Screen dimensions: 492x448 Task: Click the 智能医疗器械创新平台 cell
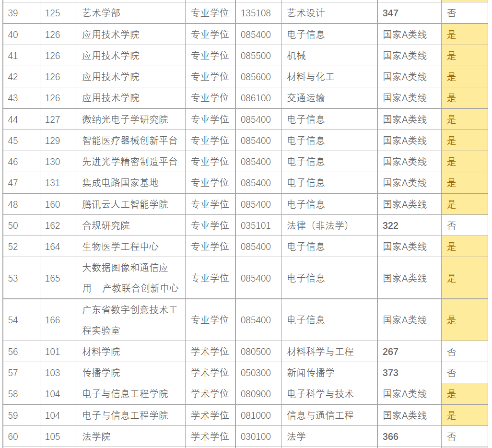[130, 141]
